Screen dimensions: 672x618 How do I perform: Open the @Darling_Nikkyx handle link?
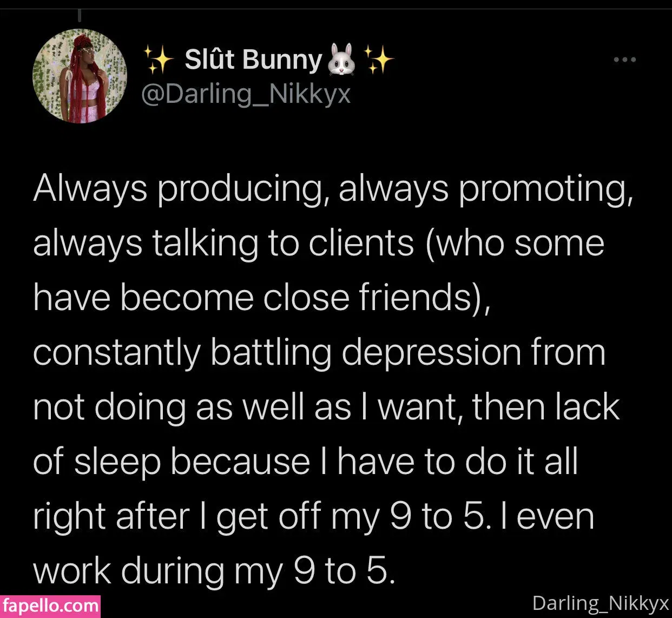246,95
